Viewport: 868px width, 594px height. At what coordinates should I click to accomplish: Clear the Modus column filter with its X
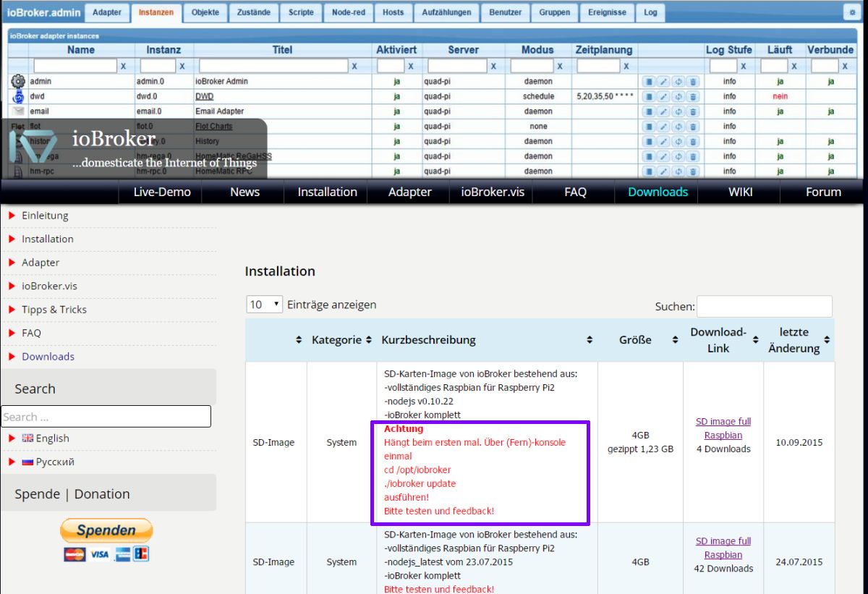pyautogui.click(x=561, y=66)
